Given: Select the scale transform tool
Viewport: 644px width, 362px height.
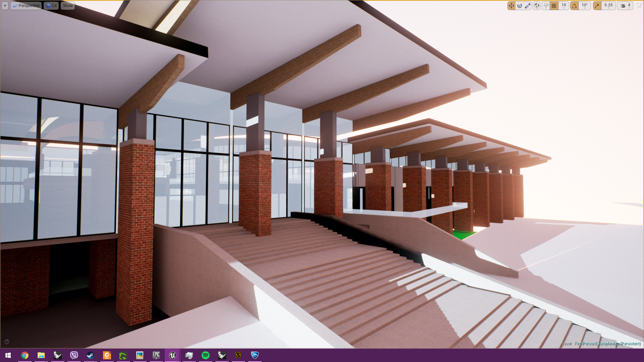Looking at the screenshot, I should pos(528,6).
